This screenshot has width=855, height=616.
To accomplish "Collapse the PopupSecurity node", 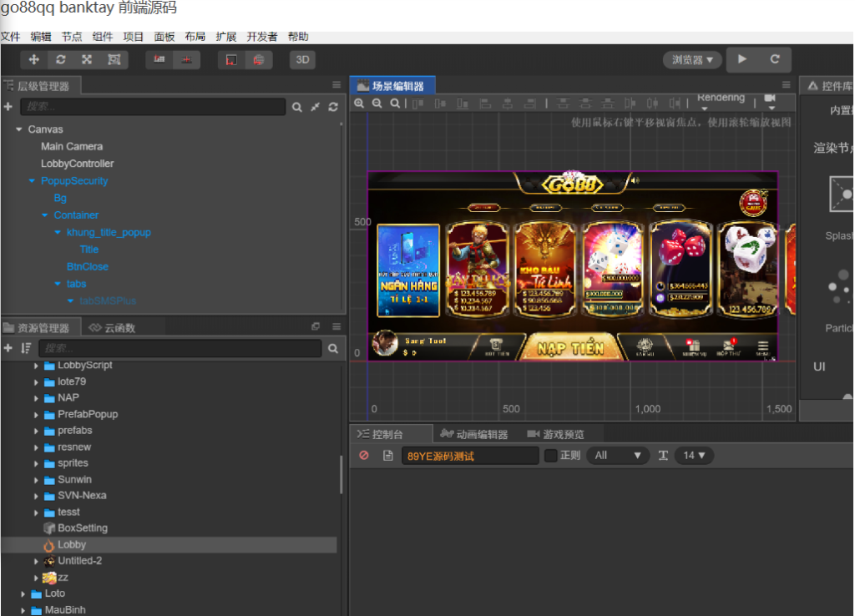I will [x=32, y=180].
